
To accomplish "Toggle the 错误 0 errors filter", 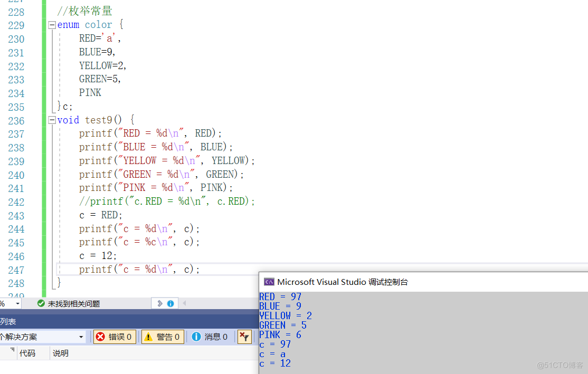I will coord(115,337).
